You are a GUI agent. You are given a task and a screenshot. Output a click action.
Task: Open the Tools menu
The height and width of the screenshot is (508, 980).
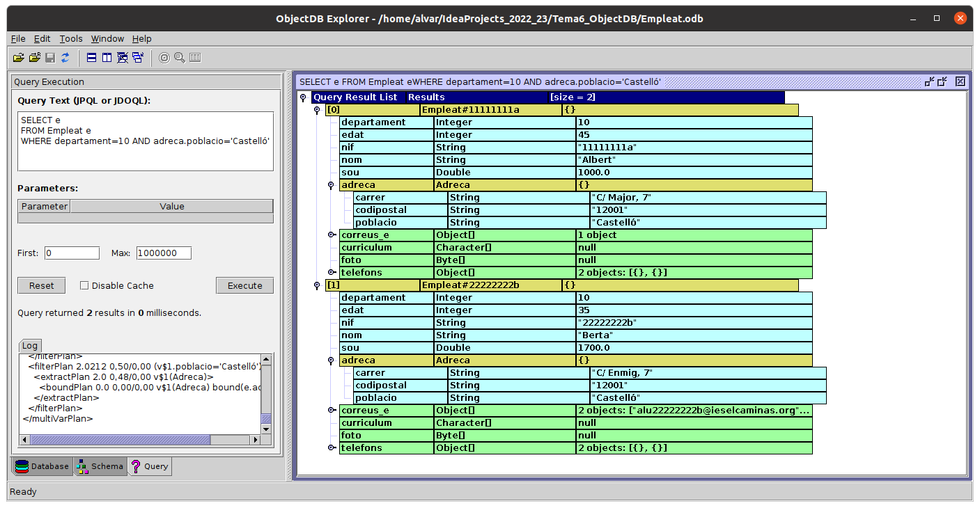[71, 39]
